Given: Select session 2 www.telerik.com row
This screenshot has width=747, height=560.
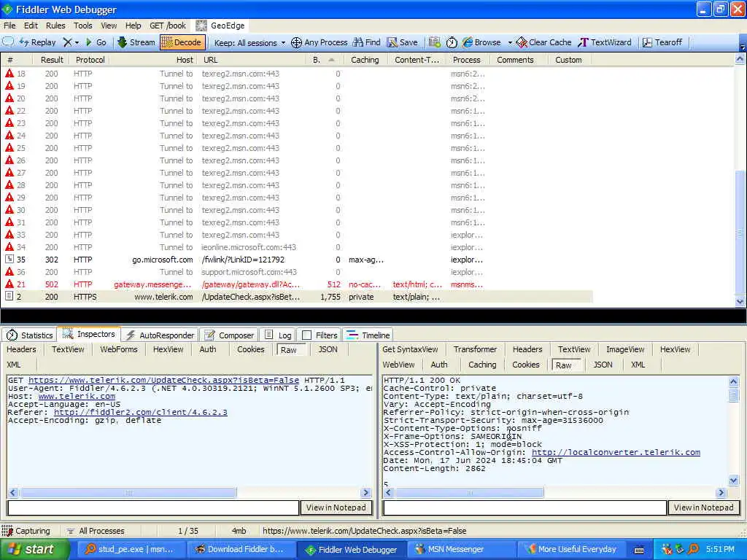Looking at the screenshot, I should (298, 297).
